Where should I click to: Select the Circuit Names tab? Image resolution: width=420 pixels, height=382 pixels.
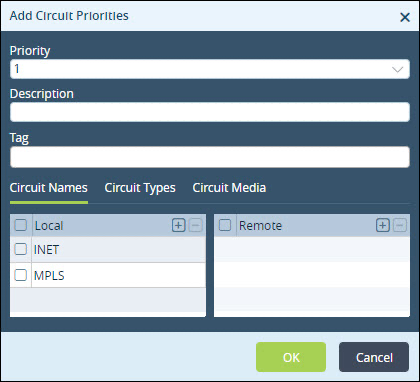(49, 188)
